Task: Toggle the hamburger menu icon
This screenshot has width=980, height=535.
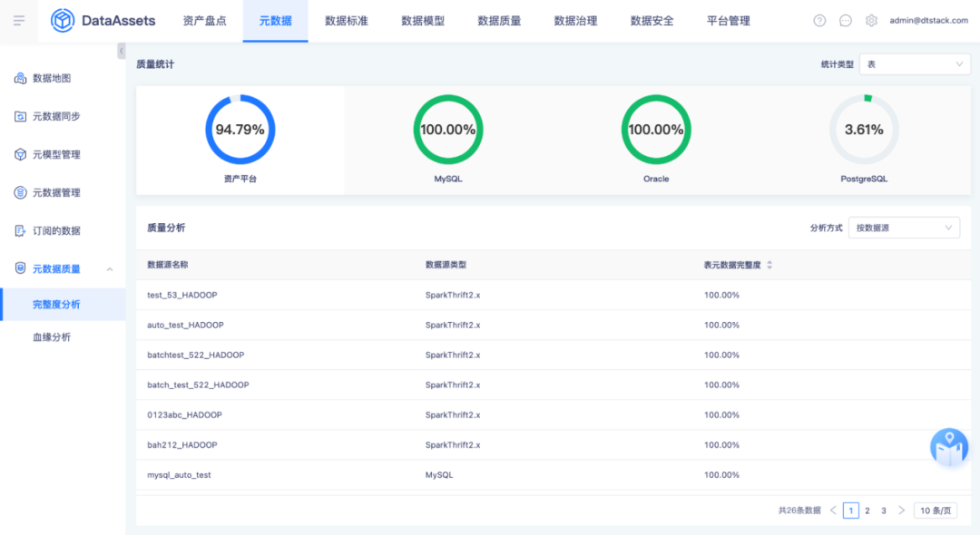Action: (x=19, y=21)
